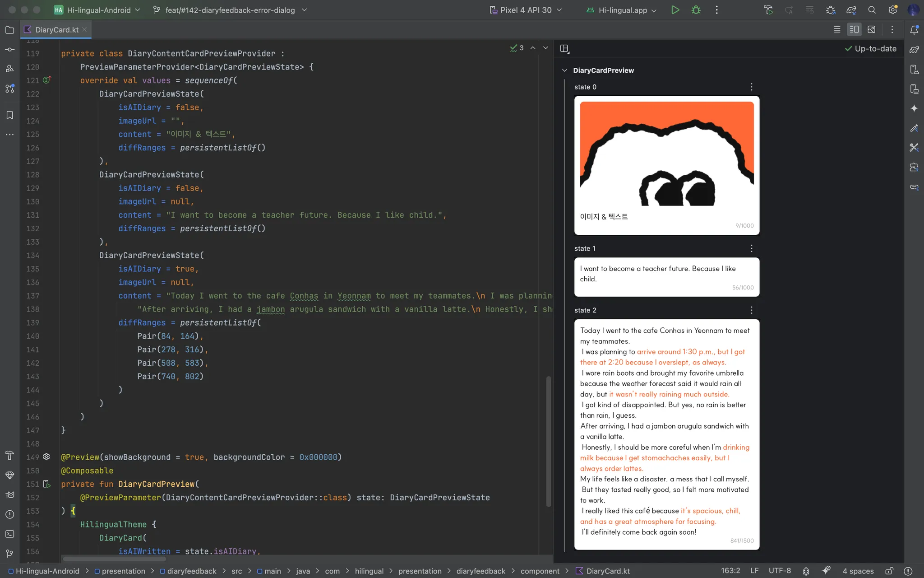This screenshot has height=578, width=924.
Task: Click the UTF-8 encoding in status bar
Action: click(x=780, y=571)
